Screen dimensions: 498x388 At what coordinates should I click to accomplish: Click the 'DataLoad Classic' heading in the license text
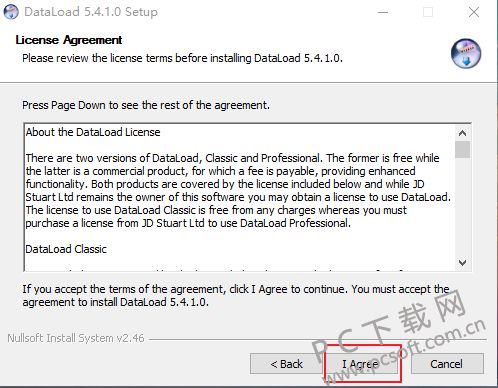tap(66, 249)
